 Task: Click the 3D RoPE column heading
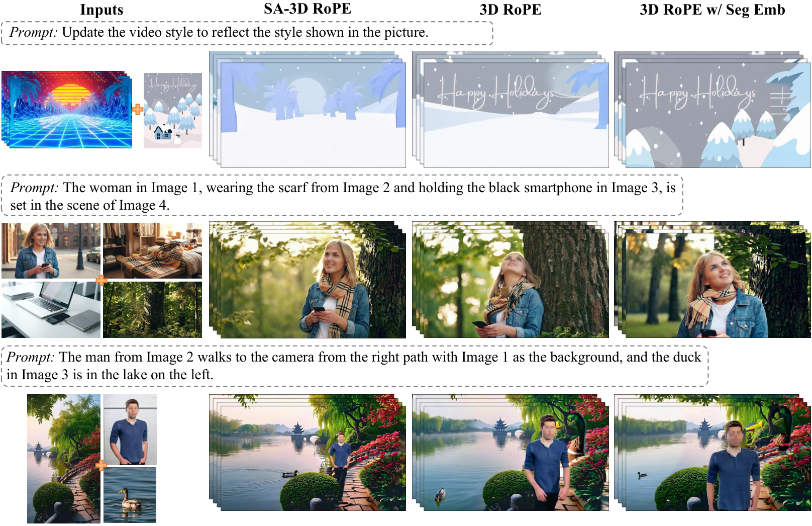point(511,10)
